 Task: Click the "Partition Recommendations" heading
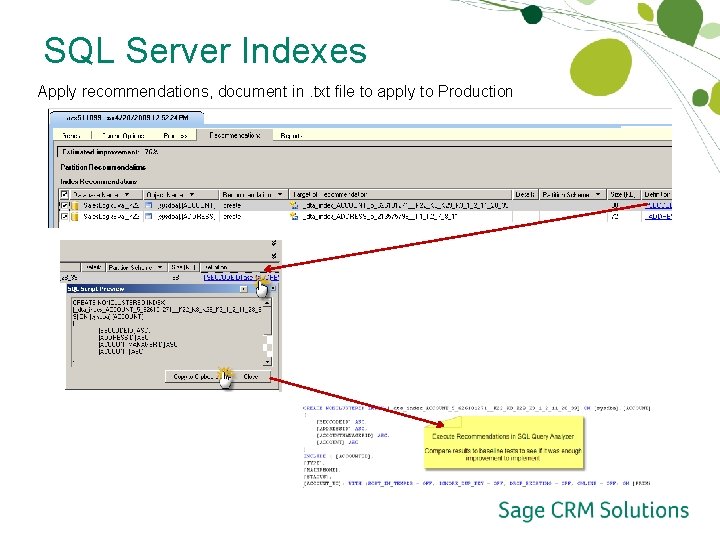[x=103, y=167]
